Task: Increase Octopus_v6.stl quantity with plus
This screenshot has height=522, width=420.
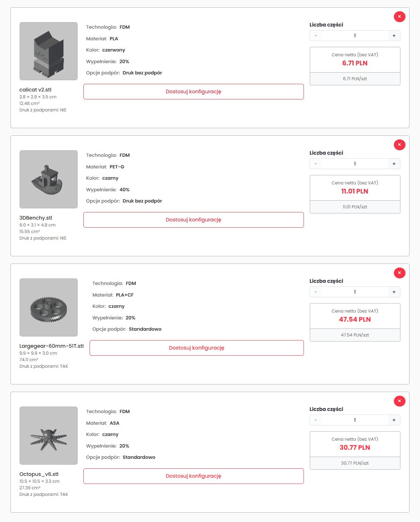Action: [x=394, y=420]
